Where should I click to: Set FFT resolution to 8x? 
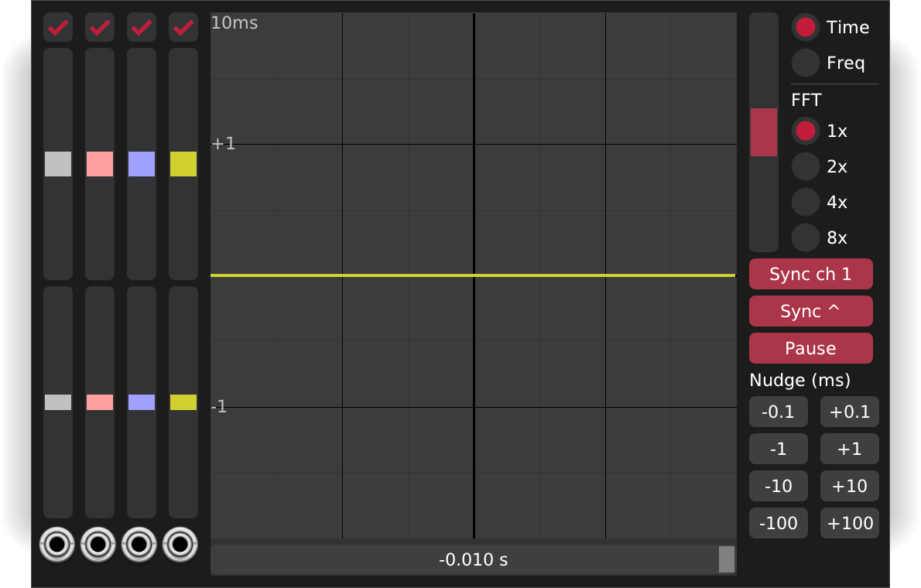[x=805, y=238]
